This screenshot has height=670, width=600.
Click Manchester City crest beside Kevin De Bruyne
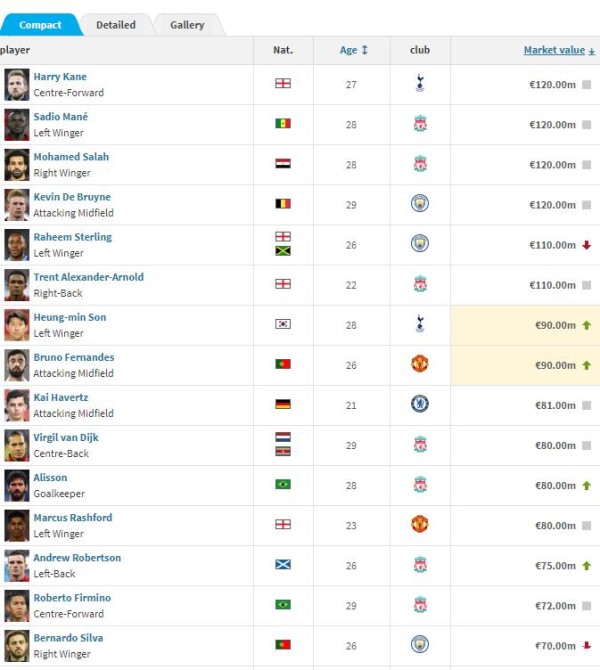[x=420, y=204]
